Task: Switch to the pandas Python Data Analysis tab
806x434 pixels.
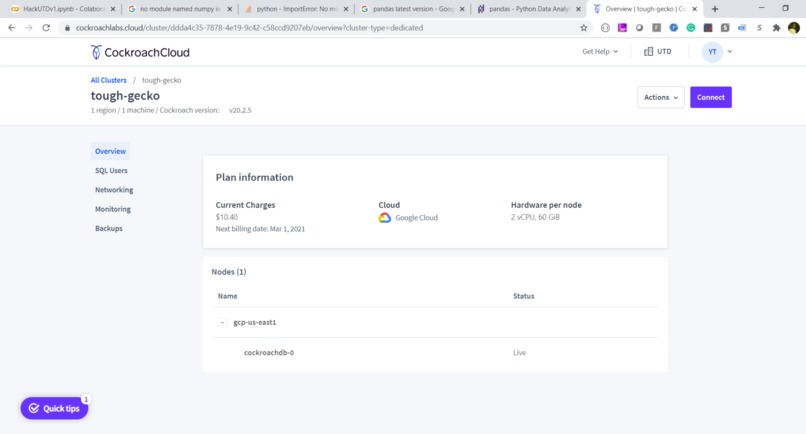Action: (529, 9)
